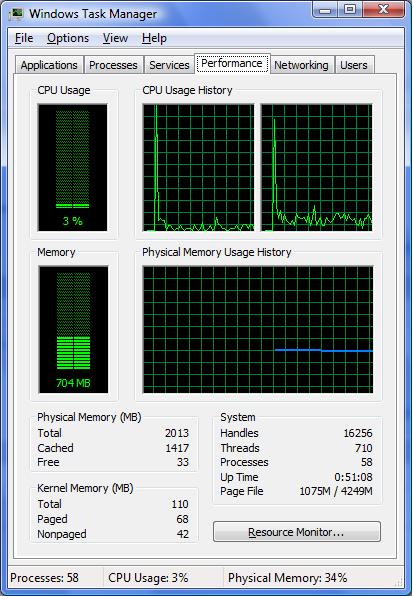Minimize the Task Manager window
The width and height of the screenshot is (413, 596).
[325, 10]
